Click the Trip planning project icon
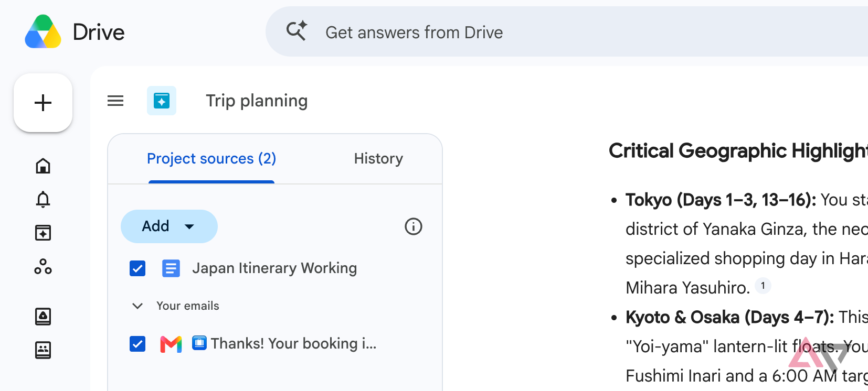Viewport: 868px width, 391px height. pos(162,101)
